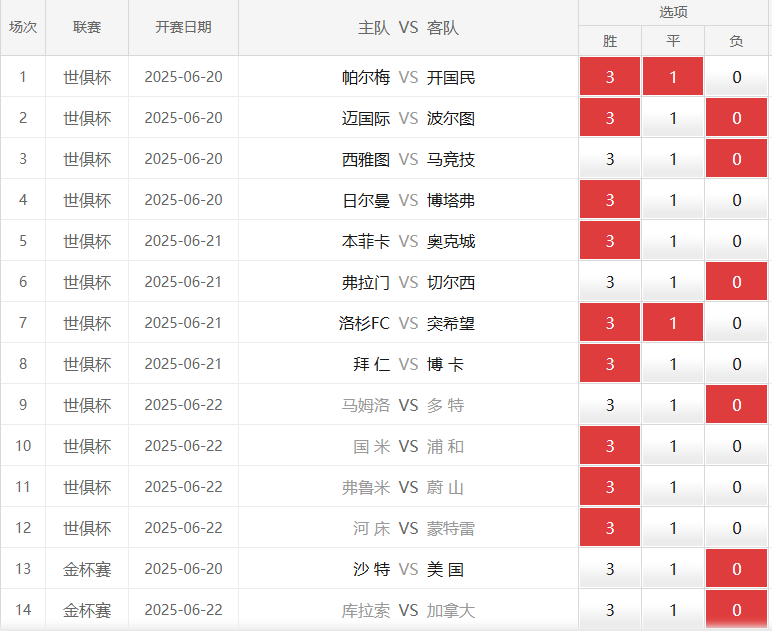Image resolution: width=772 pixels, height=635 pixels.
Task: Select draw option 1 for 拜仁 VS 博卡
Action: click(673, 363)
